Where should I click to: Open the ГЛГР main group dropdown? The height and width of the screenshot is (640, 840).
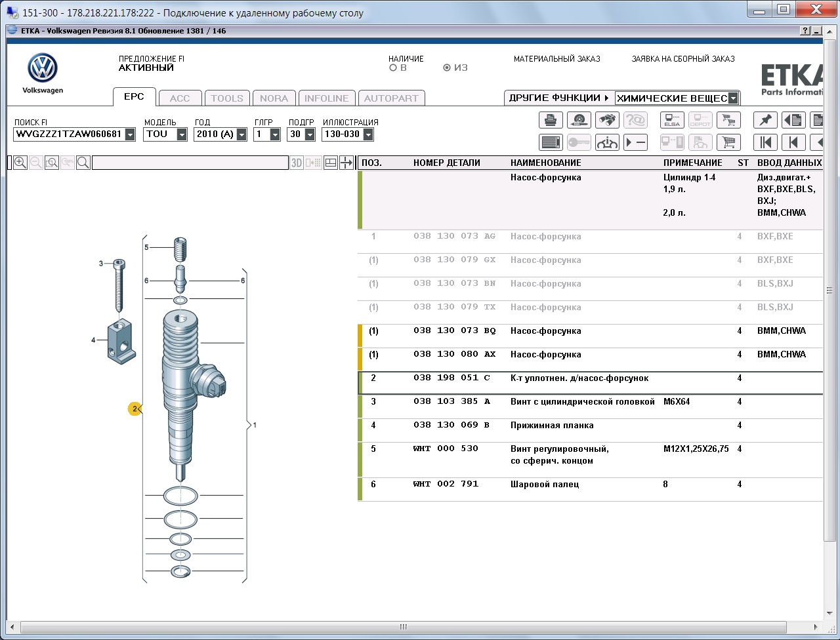(x=275, y=134)
